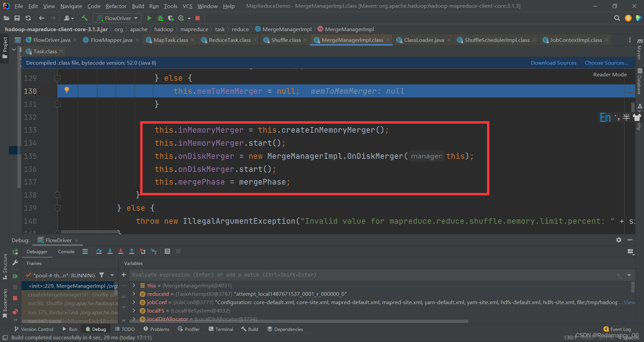The image size is (644, 342).
Task: Expand the jobConf variable node
Action: pyautogui.click(x=134, y=302)
